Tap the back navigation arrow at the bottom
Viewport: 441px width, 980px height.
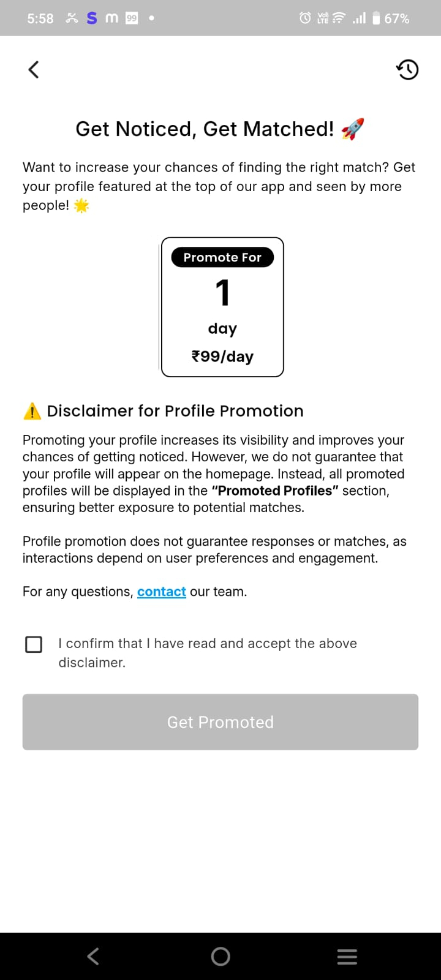tap(92, 956)
